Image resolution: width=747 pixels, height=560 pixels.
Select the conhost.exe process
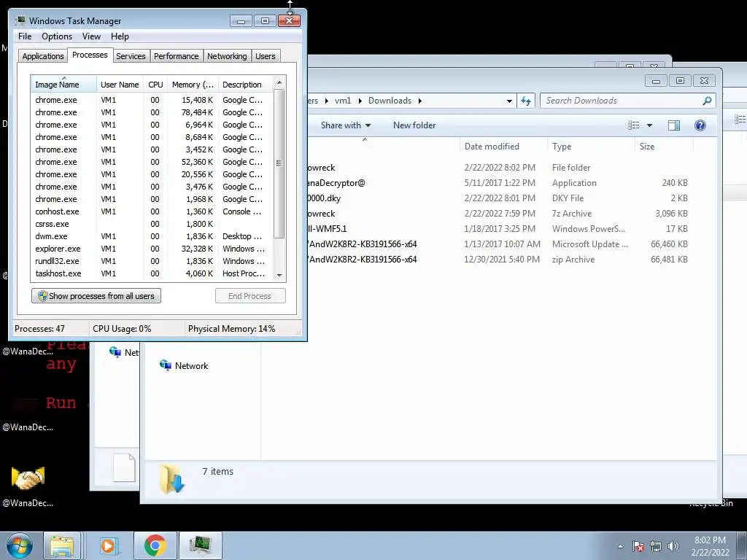152,211
